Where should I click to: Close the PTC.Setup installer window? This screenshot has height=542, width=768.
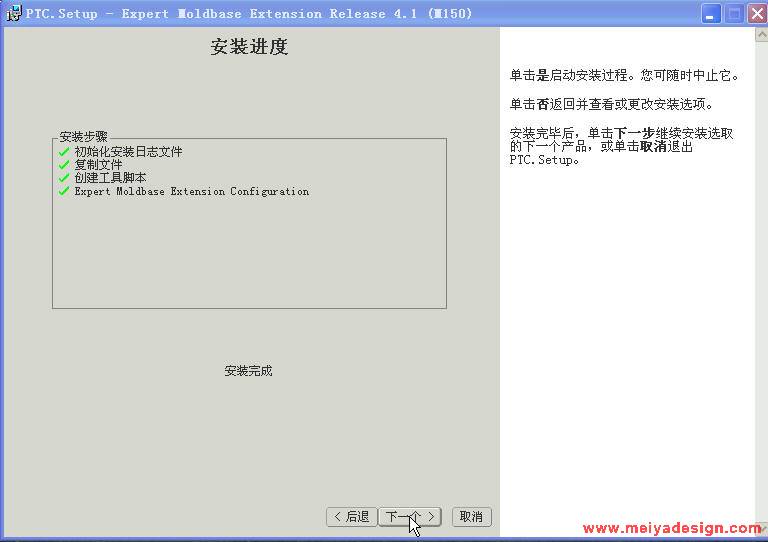pos(757,14)
